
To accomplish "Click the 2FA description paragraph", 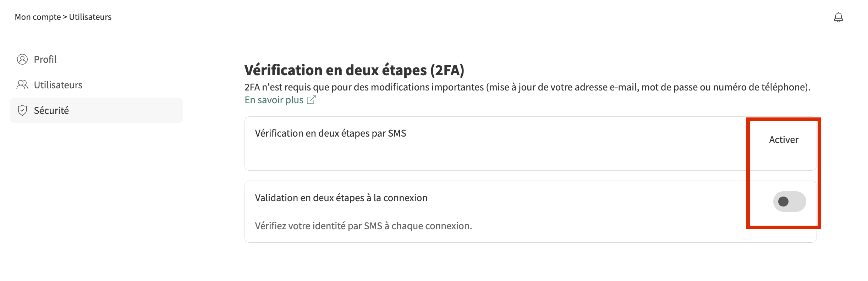I will [x=527, y=87].
